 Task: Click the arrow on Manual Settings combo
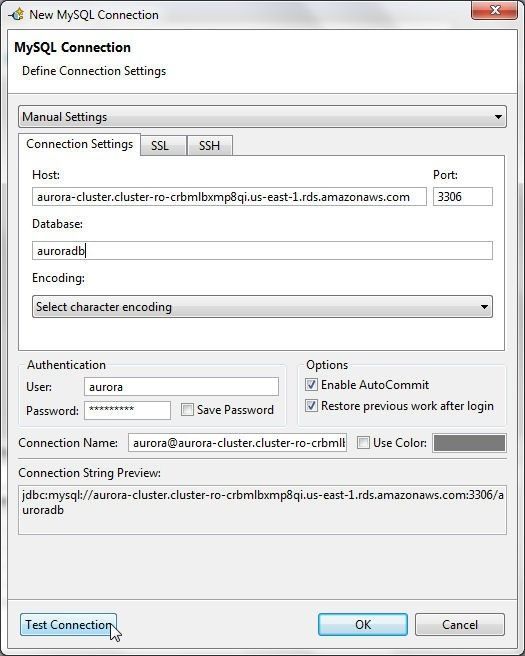(x=498, y=117)
